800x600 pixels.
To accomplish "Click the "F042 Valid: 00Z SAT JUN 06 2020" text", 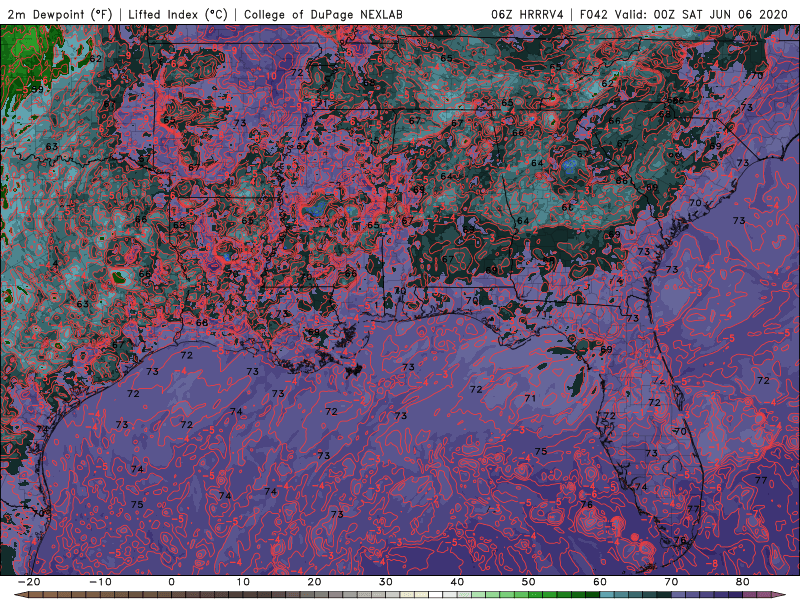I will pos(684,14).
